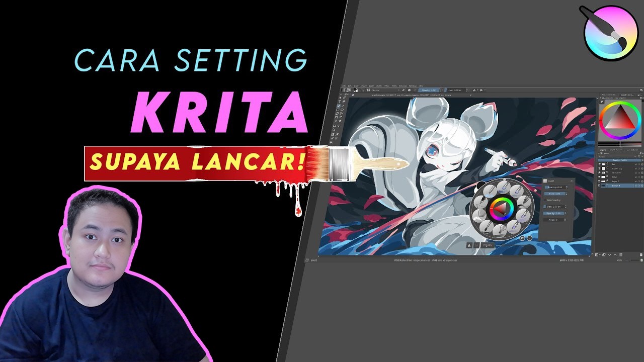Click the mirror view button under popup palette
This screenshot has width=644, height=362.
pos(469,245)
